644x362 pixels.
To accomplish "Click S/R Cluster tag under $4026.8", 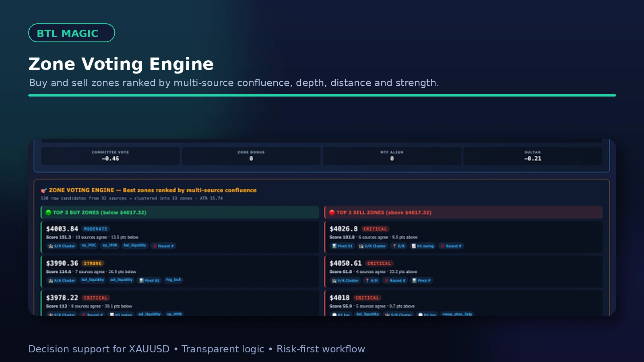I will pos(372,246).
